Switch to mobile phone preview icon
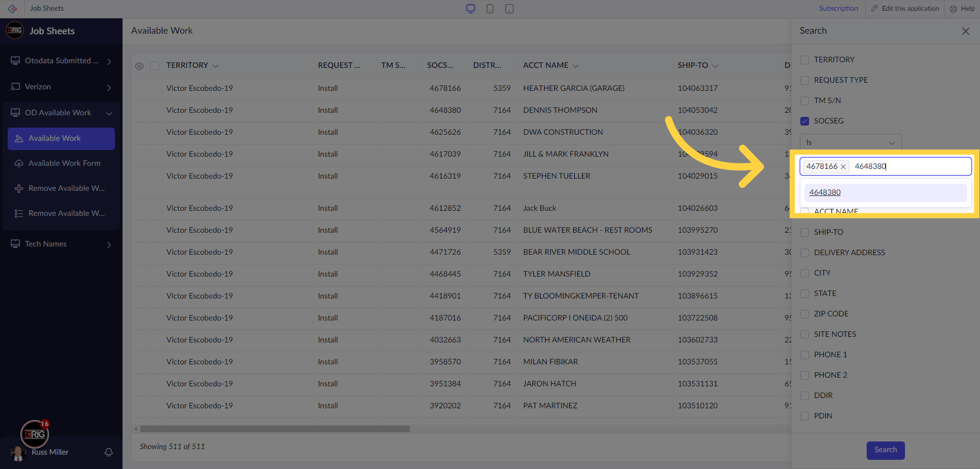 coord(490,9)
